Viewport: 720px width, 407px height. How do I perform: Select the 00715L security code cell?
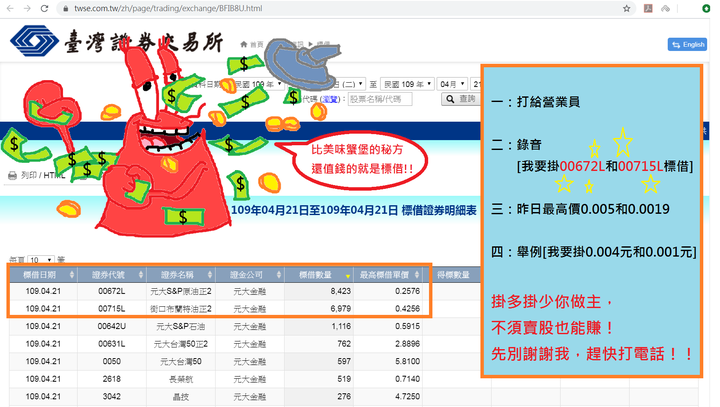112,309
